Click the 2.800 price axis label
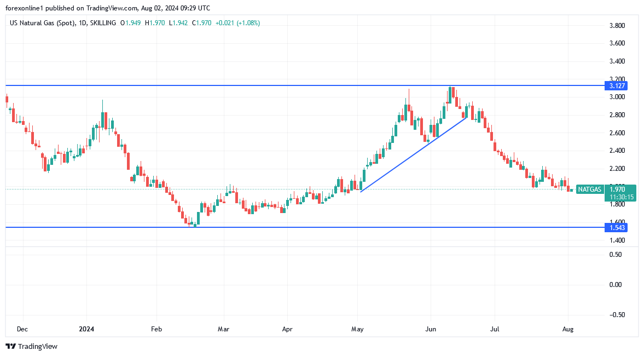Screen dimensions: 644x356 pos(617,114)
